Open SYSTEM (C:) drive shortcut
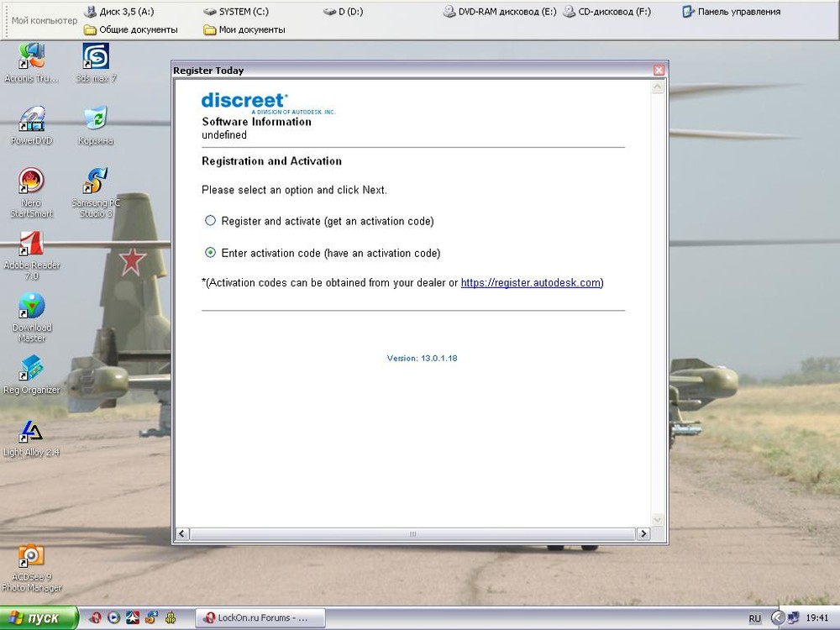 [236, 11]
